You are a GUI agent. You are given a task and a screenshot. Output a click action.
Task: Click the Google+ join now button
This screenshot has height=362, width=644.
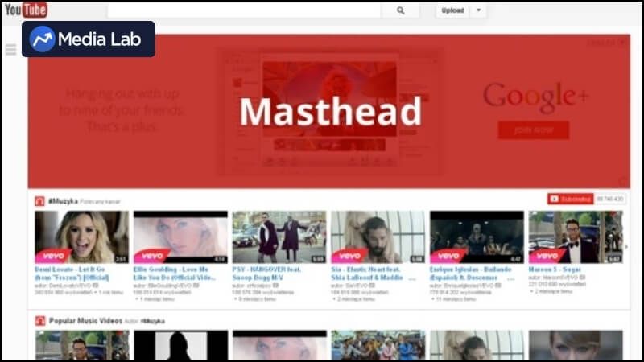tap(534, 130)
